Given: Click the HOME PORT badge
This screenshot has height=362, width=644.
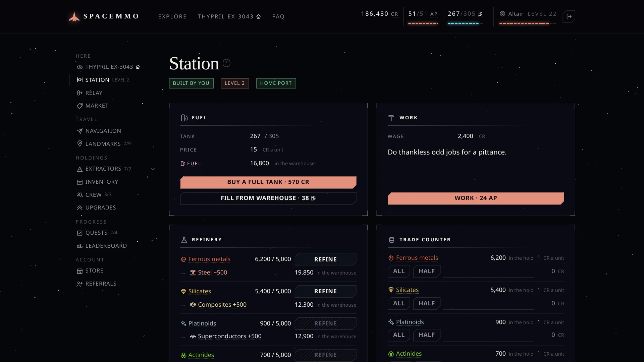Looking at the screenshot, I should [x=276, y=83].
